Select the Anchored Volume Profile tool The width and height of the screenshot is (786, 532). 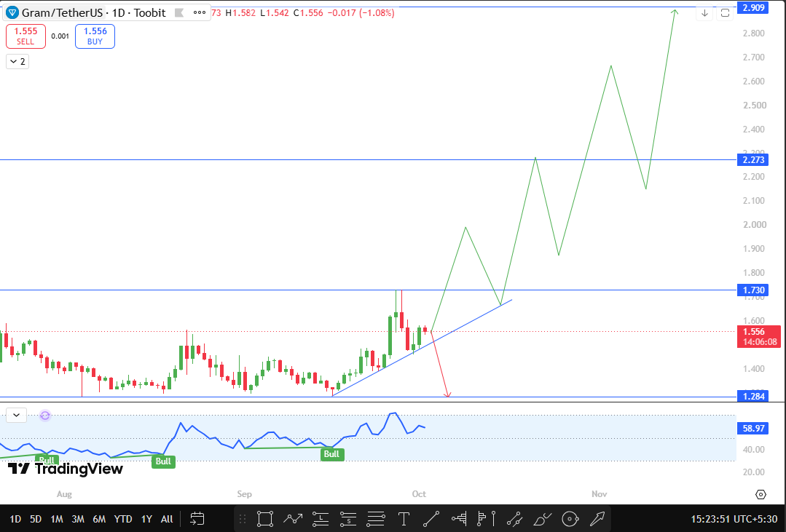click(487, 519)
